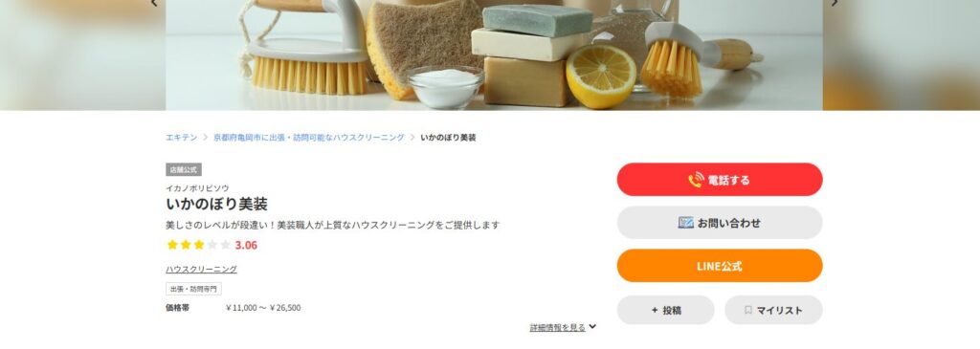980x349 pixels.
Task: Show the next carousel image arrow
Action: 834,3
